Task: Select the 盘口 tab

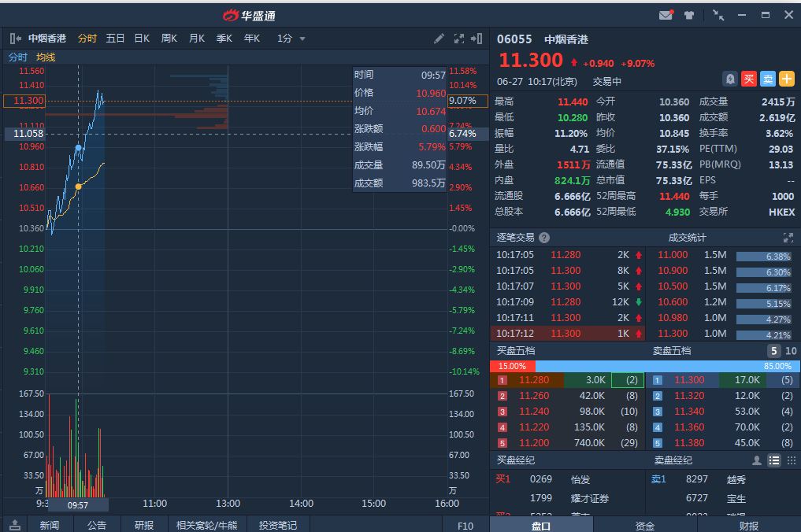Action: tap(541, 526)
